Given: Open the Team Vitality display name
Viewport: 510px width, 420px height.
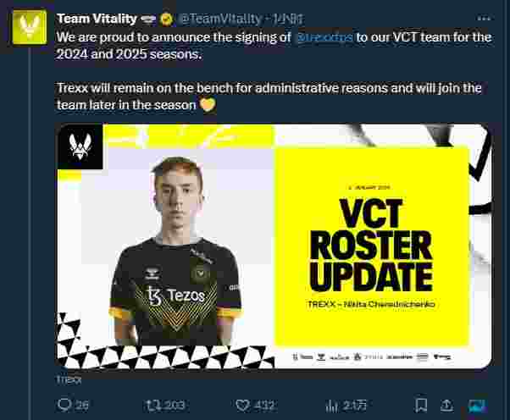Looking at the screenshot, I should (97, 19).
